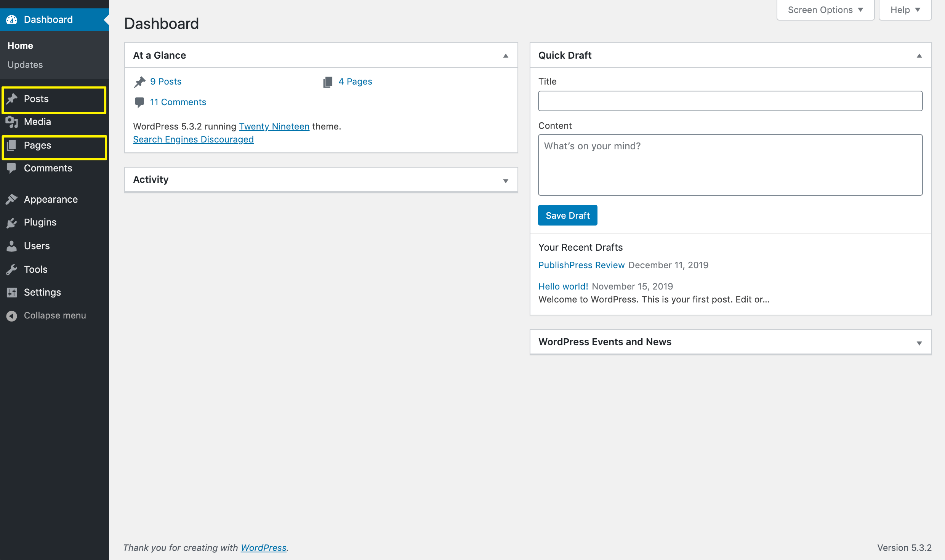Click the Posts pushpin icon in the sidebar
The height and width of the screenshot is (560, 945).
pos(12,99)
